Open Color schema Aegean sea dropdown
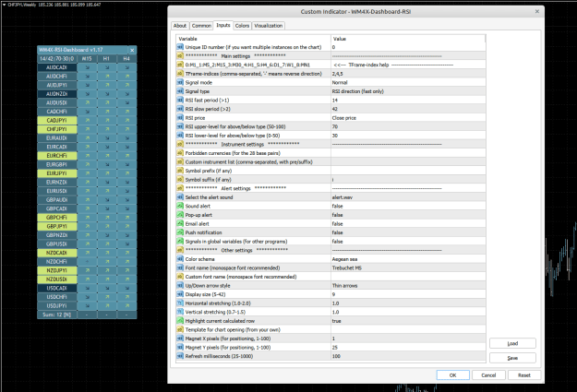 (x=408, y=259)
